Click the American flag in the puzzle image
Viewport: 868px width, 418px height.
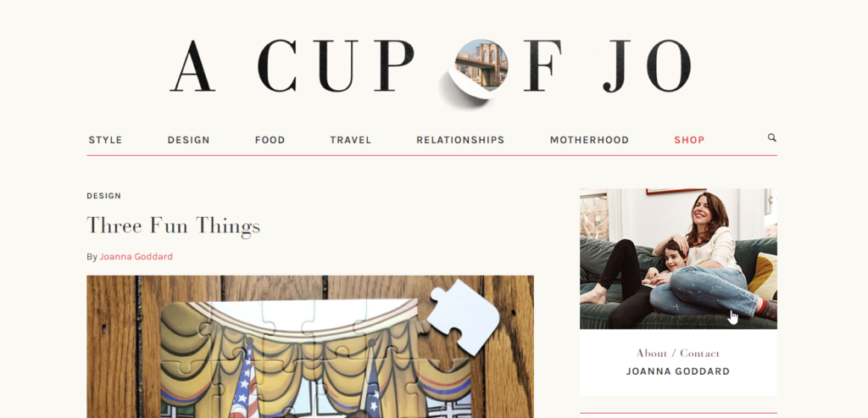pos(245,383)
